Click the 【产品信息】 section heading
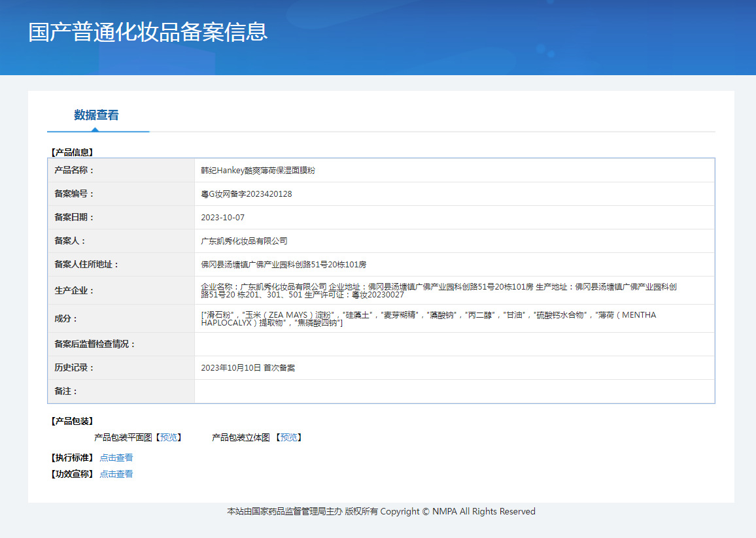The height and width of the screenshot is (538, 756). point(72,152)
